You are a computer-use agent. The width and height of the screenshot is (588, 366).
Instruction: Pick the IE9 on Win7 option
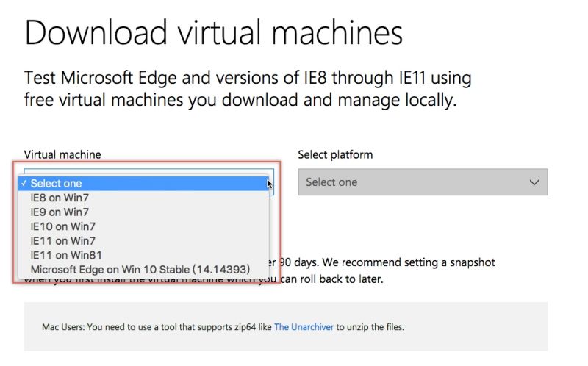point(60,212)
